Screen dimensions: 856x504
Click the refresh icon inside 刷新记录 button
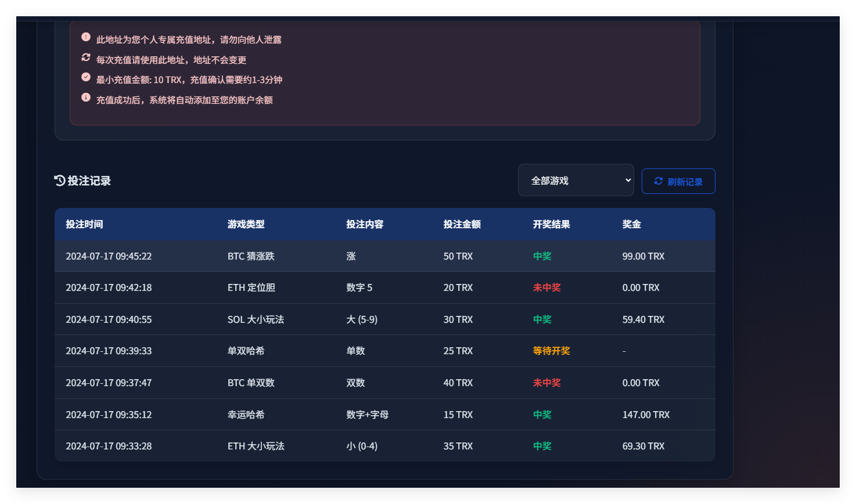[x=658, y=181]
